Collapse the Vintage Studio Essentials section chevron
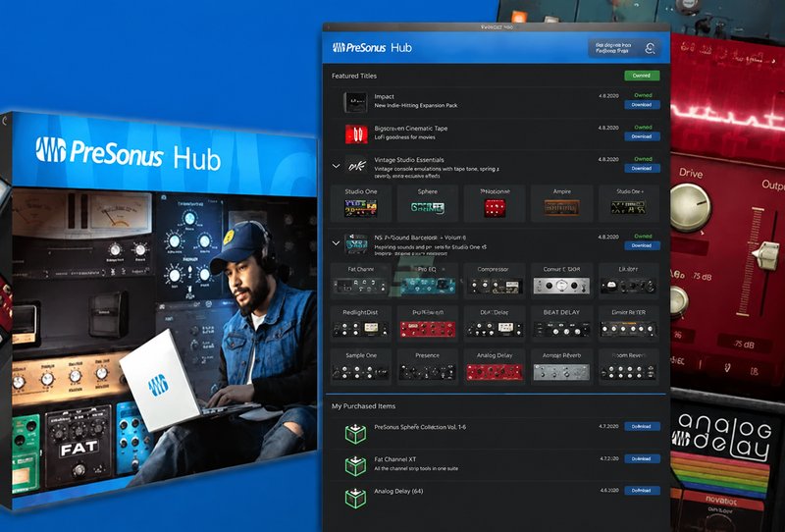Screen dimensions: 785x532 [x=336, y=166]
